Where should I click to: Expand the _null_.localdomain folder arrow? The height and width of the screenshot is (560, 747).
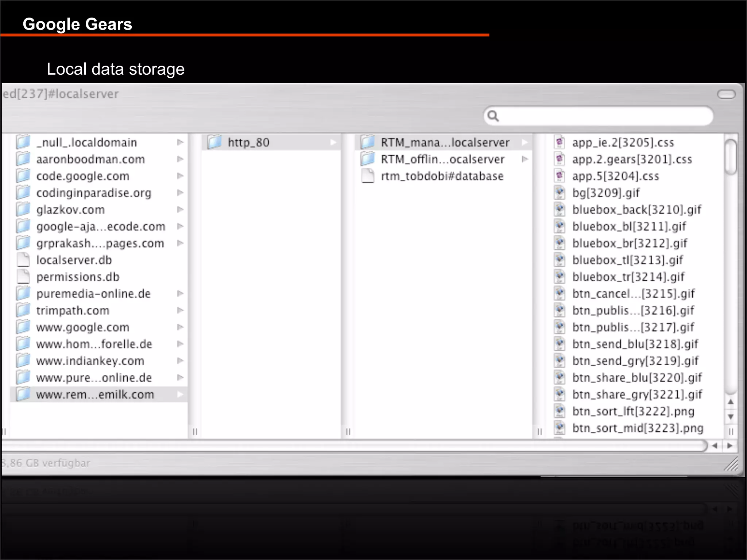180,142
